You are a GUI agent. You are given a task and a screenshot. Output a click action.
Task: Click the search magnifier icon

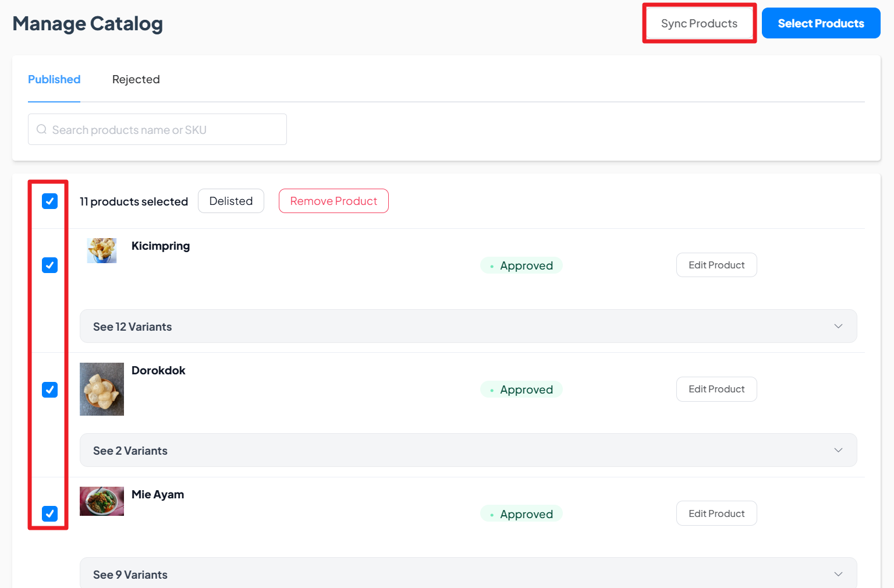(42, 129)
